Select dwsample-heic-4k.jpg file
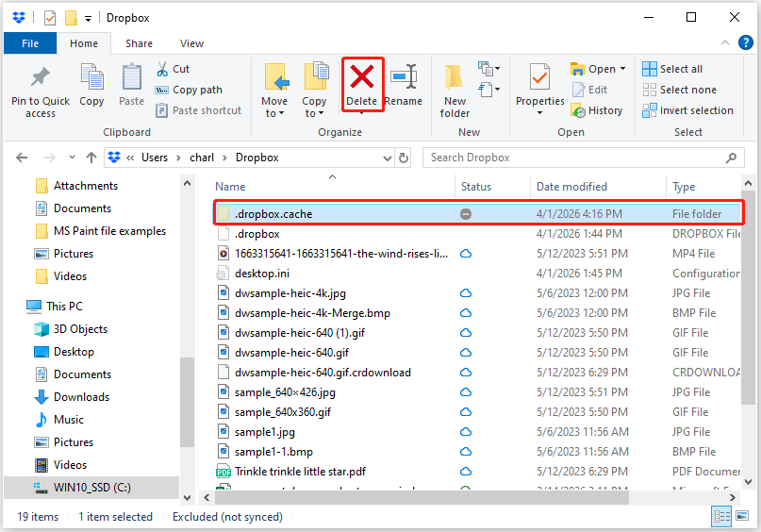The height and width of the screenshot is (532, 761). 290,293
